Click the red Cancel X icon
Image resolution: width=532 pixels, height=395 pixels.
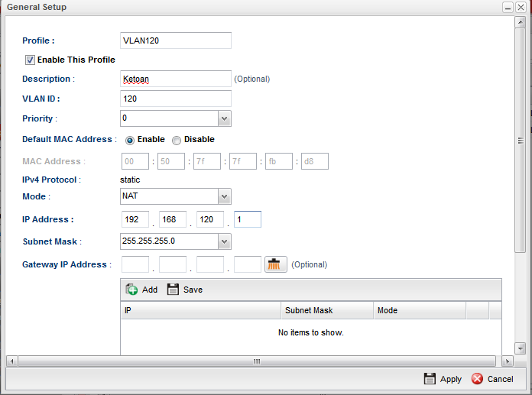point(477,379)
